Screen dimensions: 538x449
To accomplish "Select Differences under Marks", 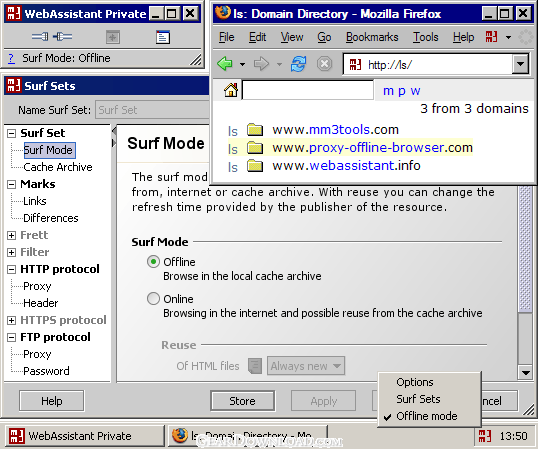I will tap(51, 218).
